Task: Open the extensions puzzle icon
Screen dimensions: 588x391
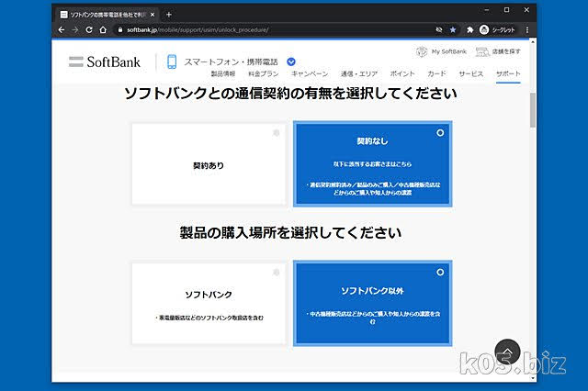Action: [469, 29]
